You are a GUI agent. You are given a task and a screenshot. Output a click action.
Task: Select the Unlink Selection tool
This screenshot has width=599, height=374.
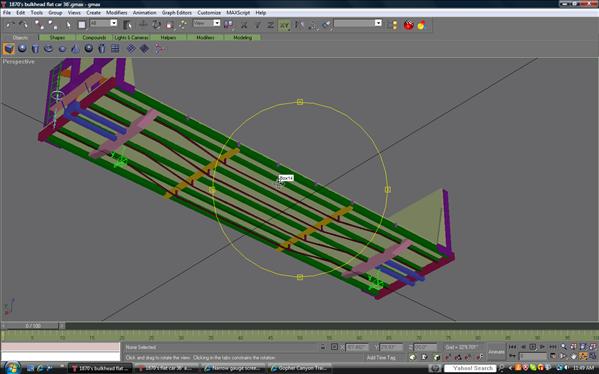click(x=53, y=25)
